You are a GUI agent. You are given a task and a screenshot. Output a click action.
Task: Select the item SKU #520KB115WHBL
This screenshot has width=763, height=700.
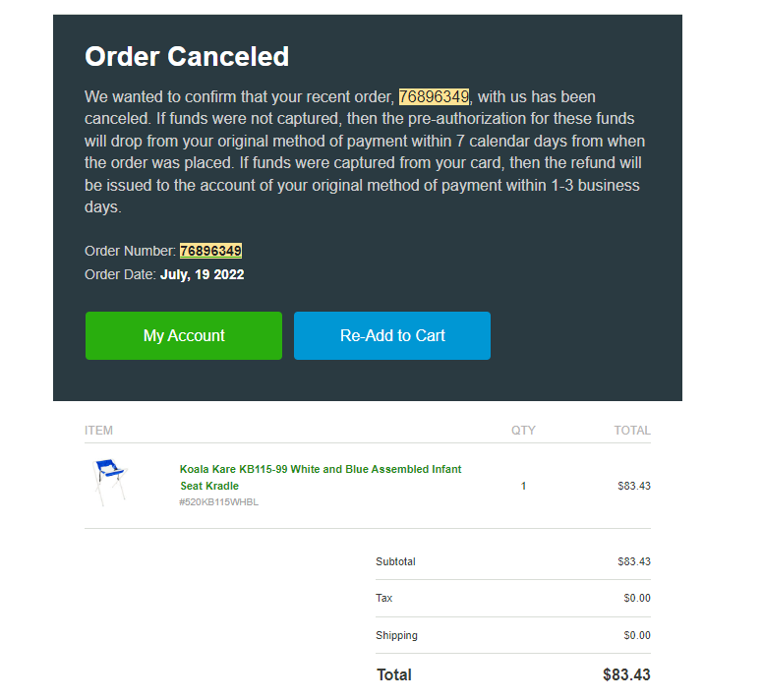point(218,502)
